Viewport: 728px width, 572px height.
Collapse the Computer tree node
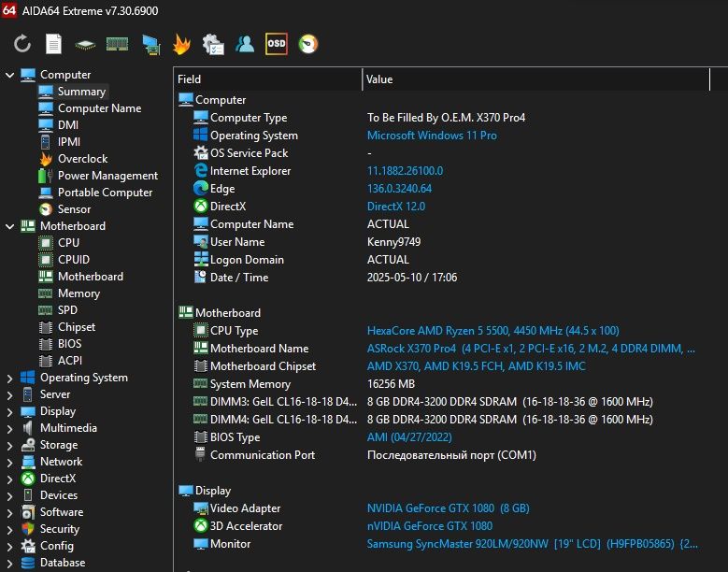(x=9, y=75)
